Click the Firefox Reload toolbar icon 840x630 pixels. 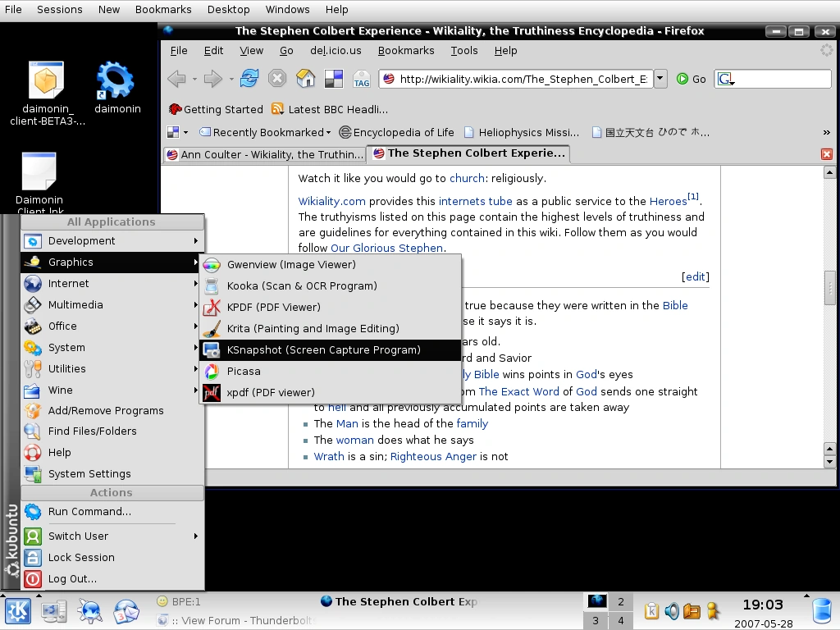[x=249, y=79]
